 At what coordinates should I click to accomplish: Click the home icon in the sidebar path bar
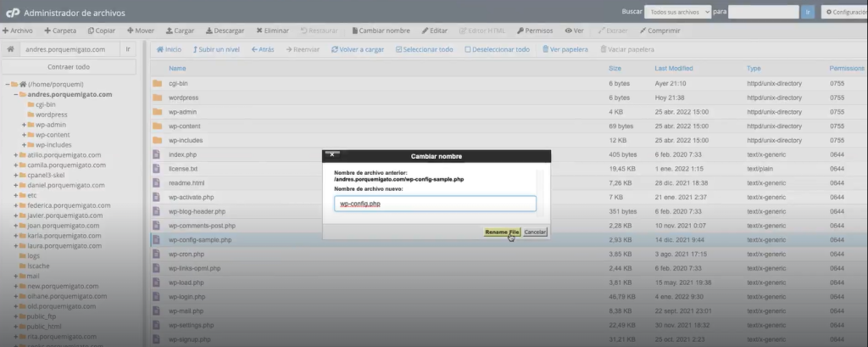[x=10, y=49]
